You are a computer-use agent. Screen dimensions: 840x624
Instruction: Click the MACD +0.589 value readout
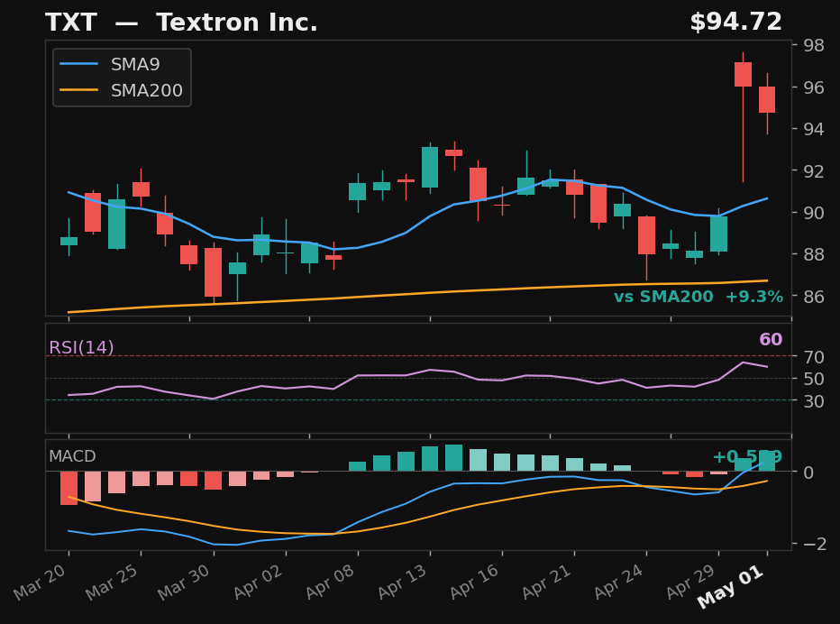747,457
